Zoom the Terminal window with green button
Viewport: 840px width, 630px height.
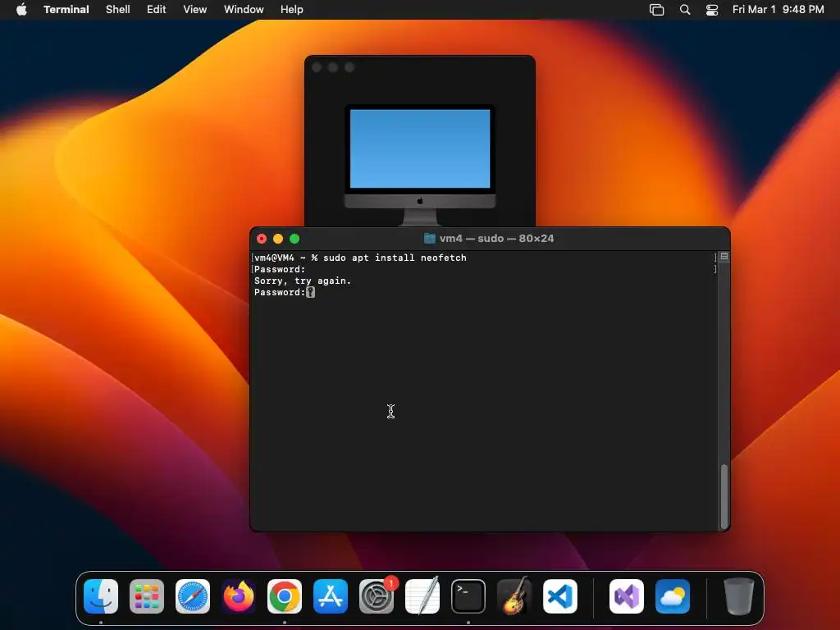pos(294,239)
